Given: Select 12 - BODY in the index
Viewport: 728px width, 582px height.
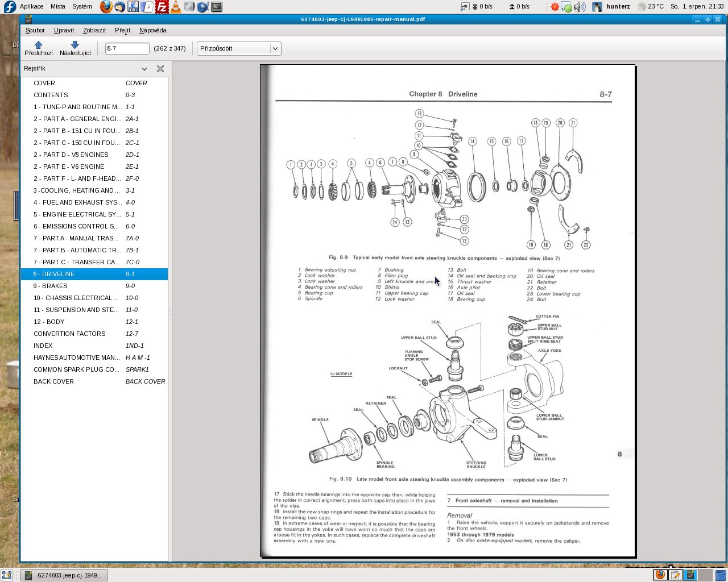Looking at the screenshot, I should tap(94, 322).
